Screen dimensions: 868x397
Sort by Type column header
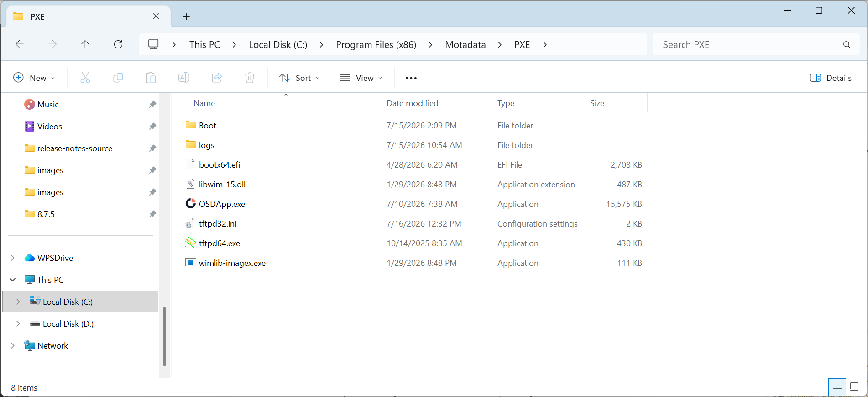point(506,103)
